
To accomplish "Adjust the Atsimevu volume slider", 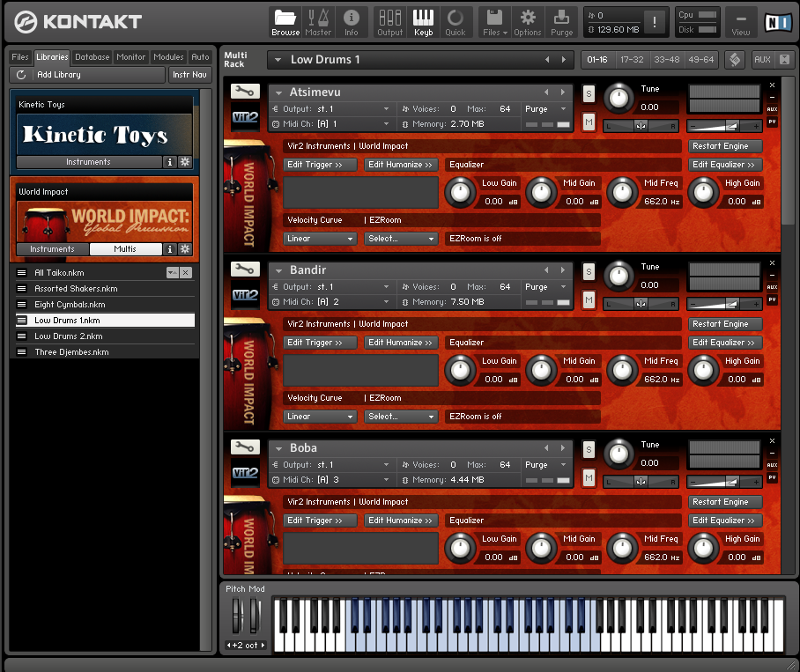I will coord(724,125).
